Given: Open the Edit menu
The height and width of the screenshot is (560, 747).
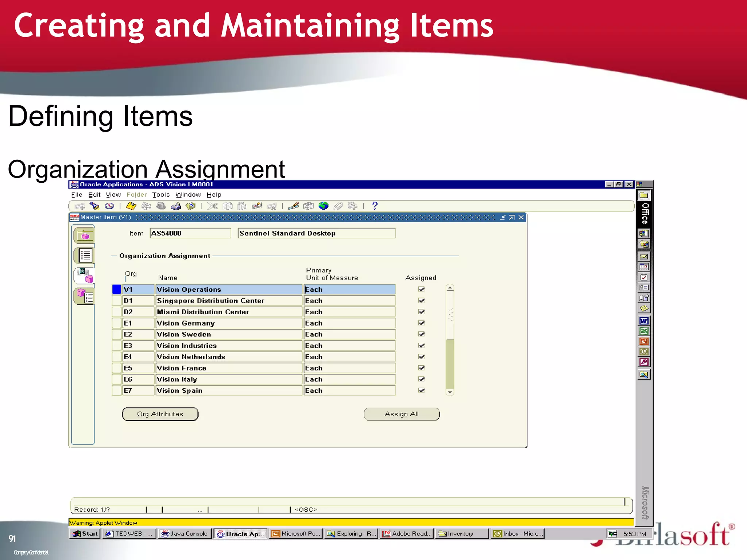Looking at the screenshot, I should (94, 195).
